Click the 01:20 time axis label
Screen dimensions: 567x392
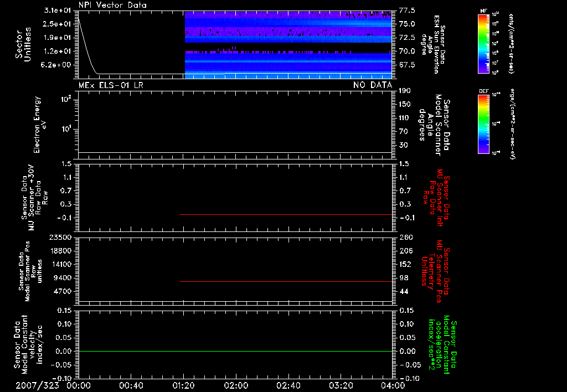pos(183,385)
